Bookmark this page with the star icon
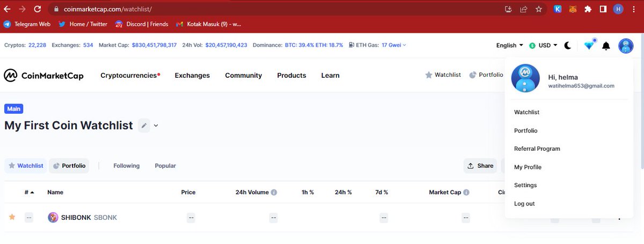This screenshot has width=644, height=244. click(x=538, y=9)
